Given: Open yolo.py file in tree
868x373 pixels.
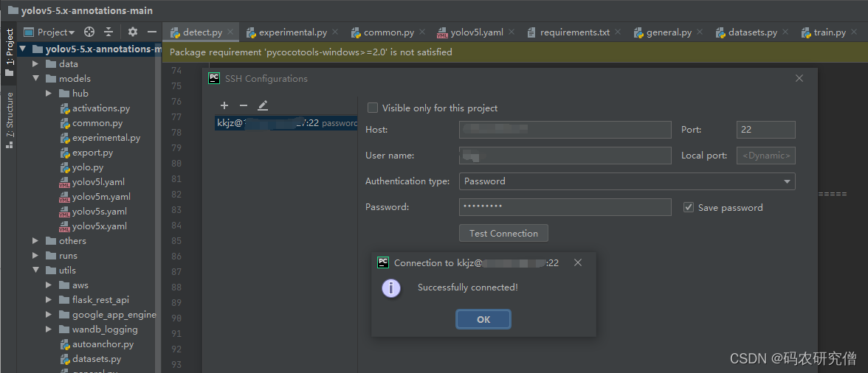Looking at the screenshot, I should 81,167.
